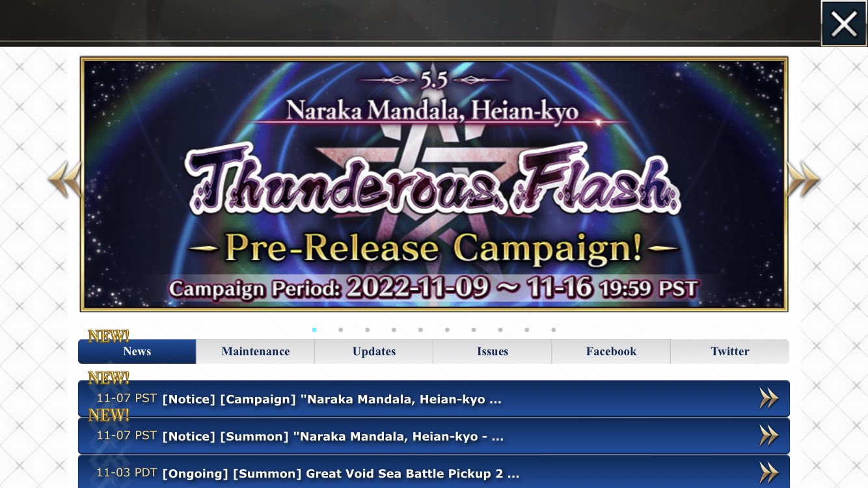Jump to the last carousel page dot
This screenshot has width=868, height=488.
click(553, 330)
